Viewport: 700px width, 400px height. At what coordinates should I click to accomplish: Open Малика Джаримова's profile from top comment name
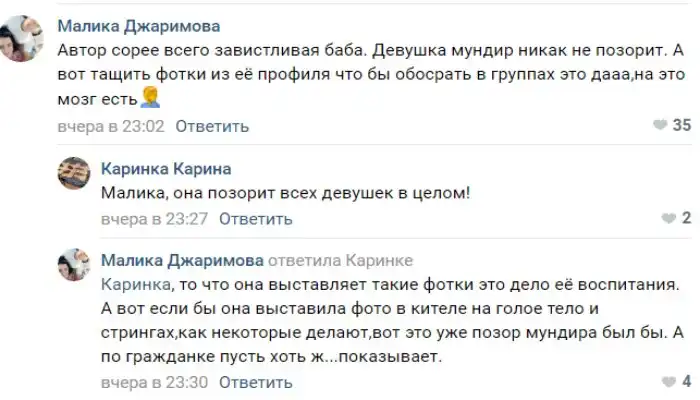point(139,26)
